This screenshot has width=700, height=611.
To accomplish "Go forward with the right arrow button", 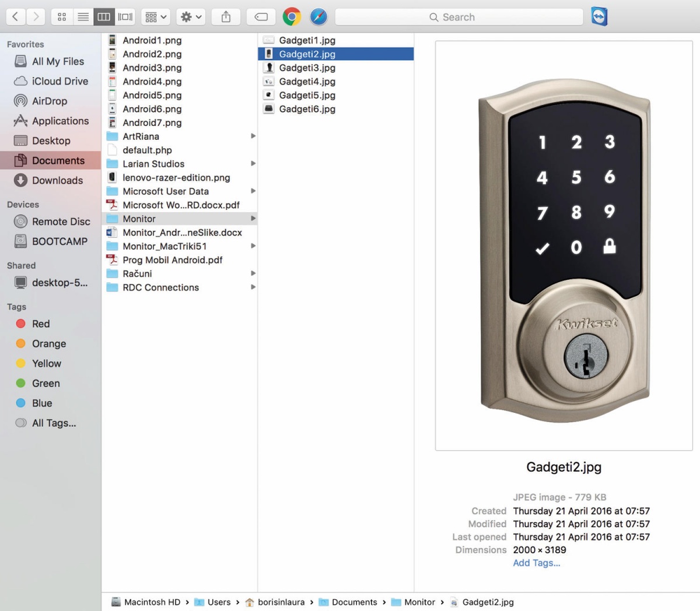I will tap(36, 17).
